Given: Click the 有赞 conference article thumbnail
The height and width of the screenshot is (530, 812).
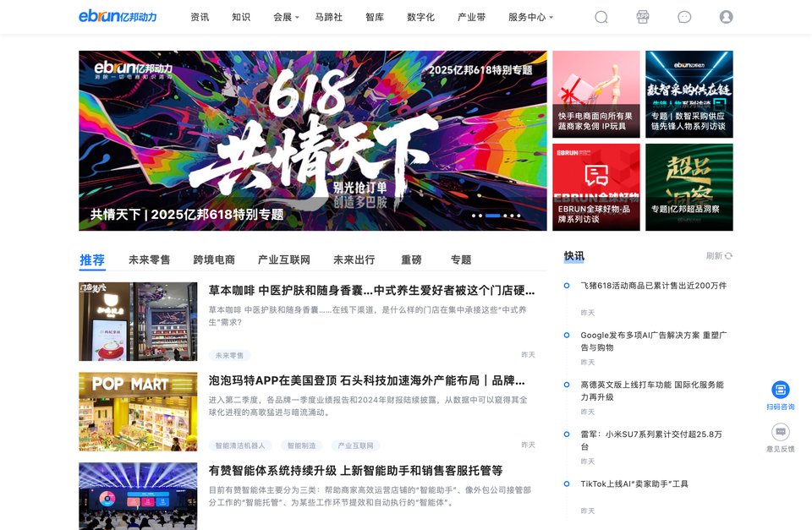Looking at the screenshot, I should (x=138, y=496).
